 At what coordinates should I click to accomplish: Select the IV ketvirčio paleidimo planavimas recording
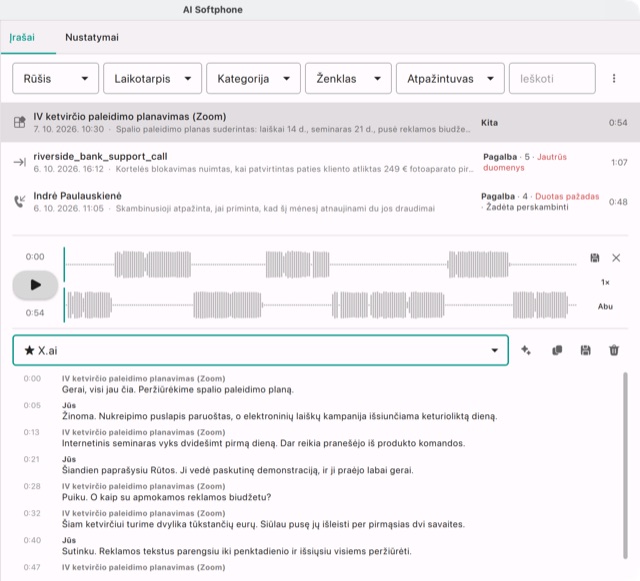coord(320,122)
